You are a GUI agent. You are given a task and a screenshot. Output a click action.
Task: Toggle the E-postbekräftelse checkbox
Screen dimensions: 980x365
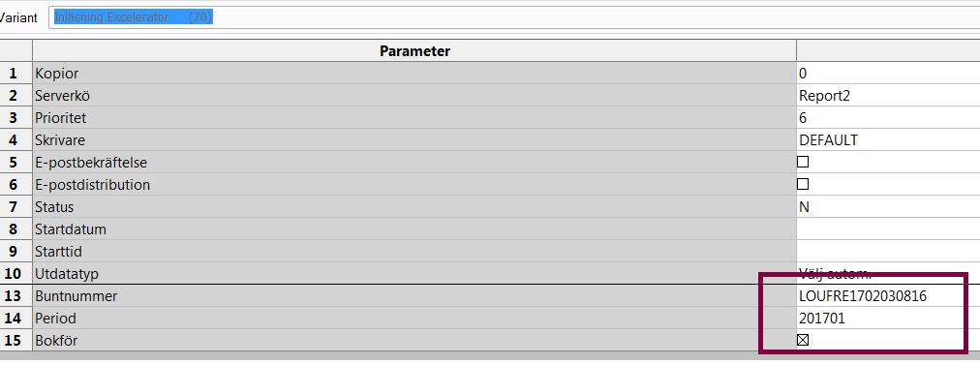point(803,162)
